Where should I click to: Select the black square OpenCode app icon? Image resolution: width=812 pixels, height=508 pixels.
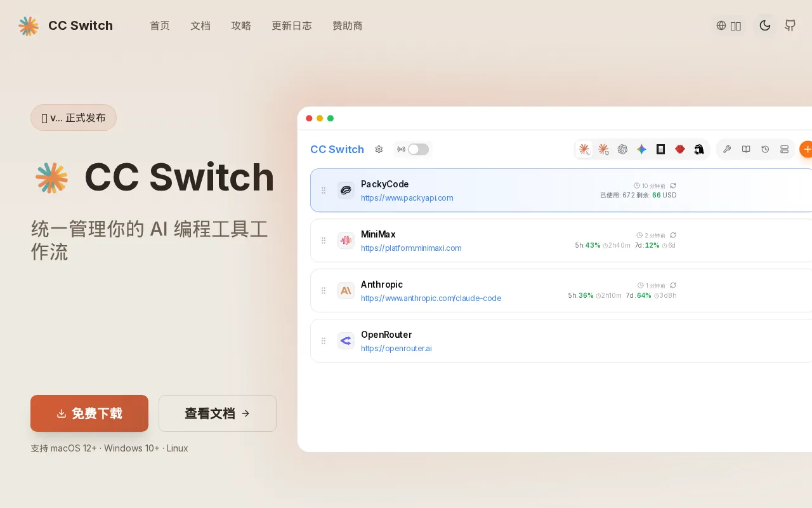coord(660,149)
